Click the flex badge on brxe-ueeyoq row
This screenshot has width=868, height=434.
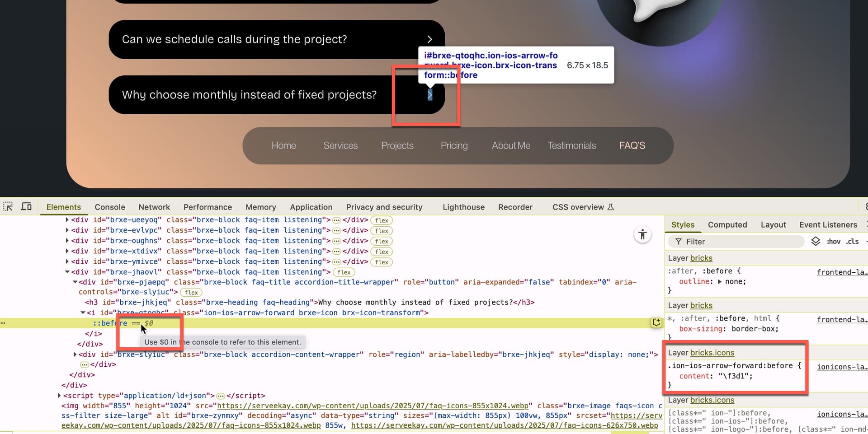[382, 220]
